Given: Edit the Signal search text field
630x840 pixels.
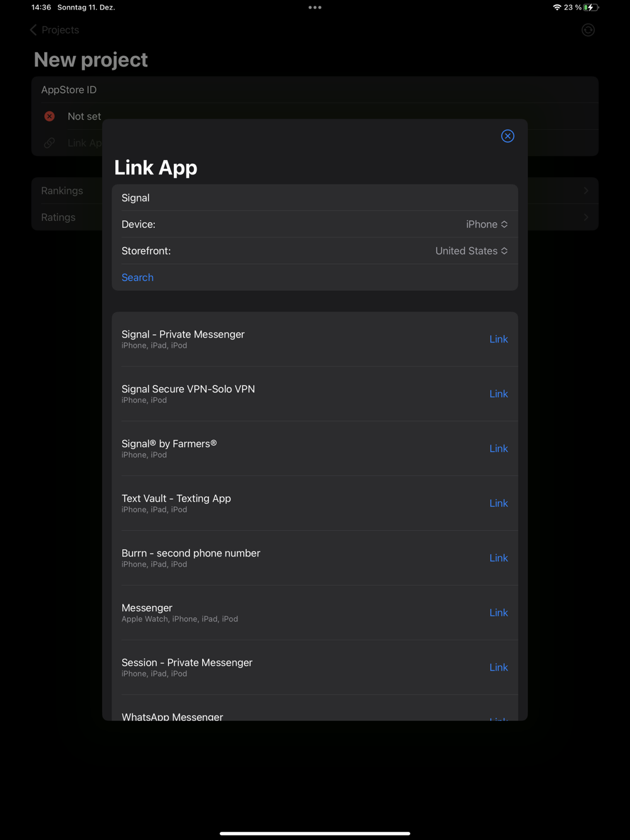Looking at the screenshot, I should pyautogui.click(x=315, y=198).
